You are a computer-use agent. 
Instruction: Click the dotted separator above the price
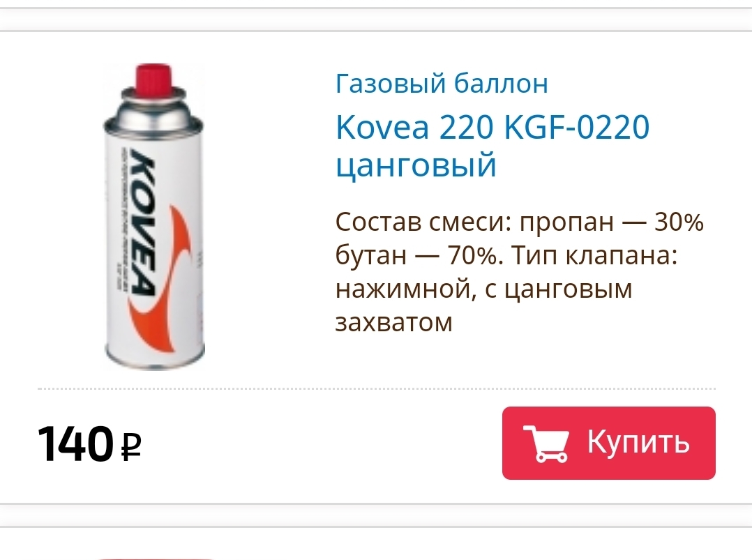click(377, 388)
